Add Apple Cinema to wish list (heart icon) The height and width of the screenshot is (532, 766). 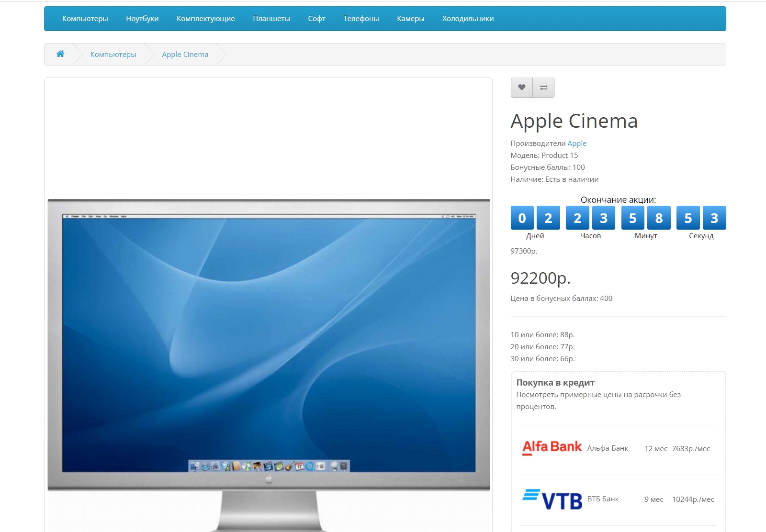(522, 88)
